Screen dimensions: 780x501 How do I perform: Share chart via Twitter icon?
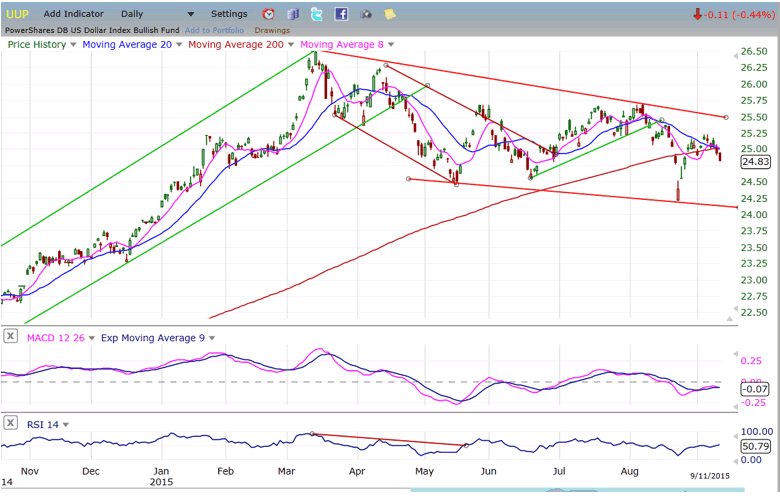pyautogui.click(x=317, y=14)
